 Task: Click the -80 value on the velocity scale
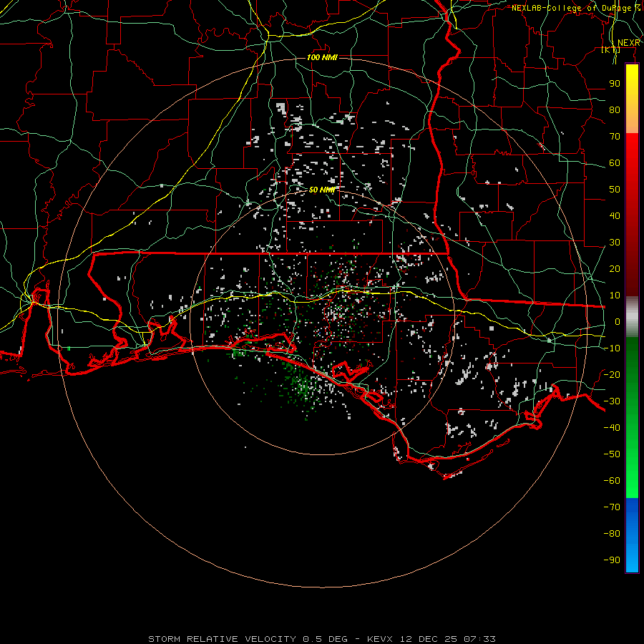pos(612,534)
